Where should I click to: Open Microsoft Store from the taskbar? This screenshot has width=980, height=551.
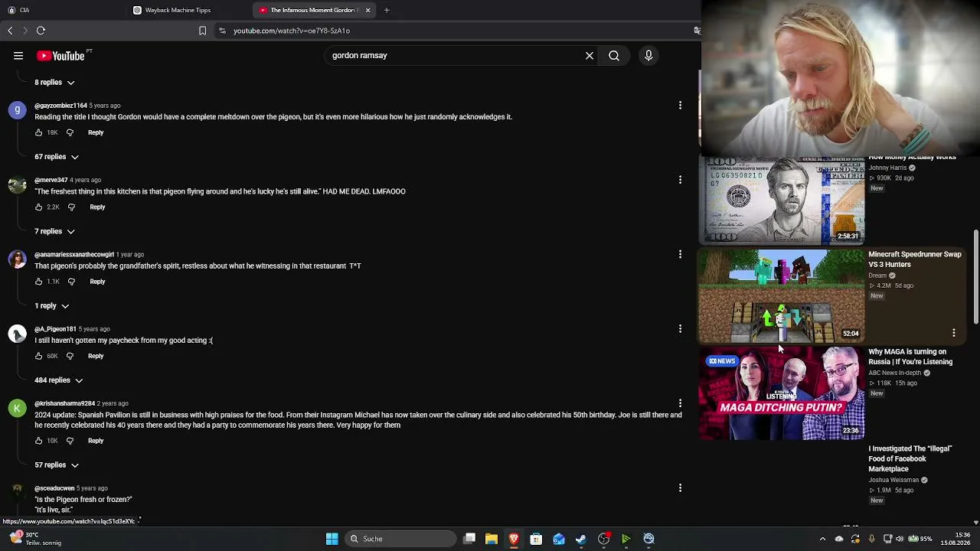coord(536,539)
